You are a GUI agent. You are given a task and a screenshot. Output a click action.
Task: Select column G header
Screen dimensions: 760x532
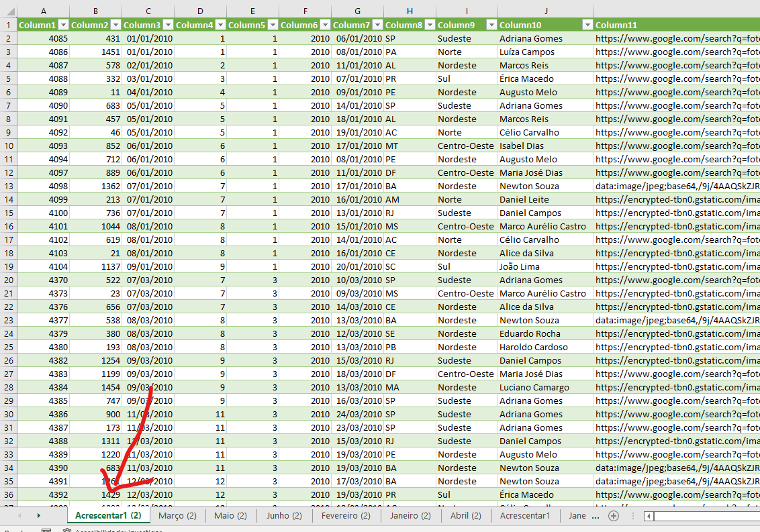357,11
